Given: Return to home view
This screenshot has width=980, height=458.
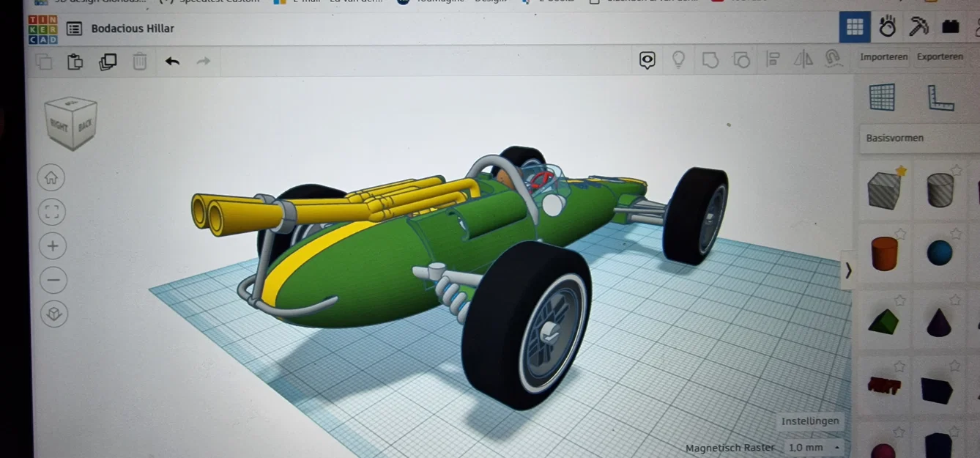Looking at the screenshot, I should tap(51, 177).
